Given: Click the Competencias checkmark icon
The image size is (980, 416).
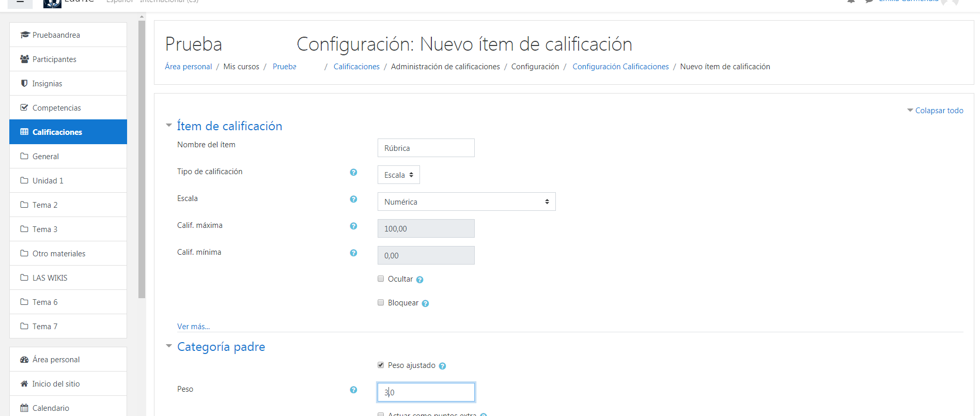Looking at the screenshot, I should (x=24, y=107).
